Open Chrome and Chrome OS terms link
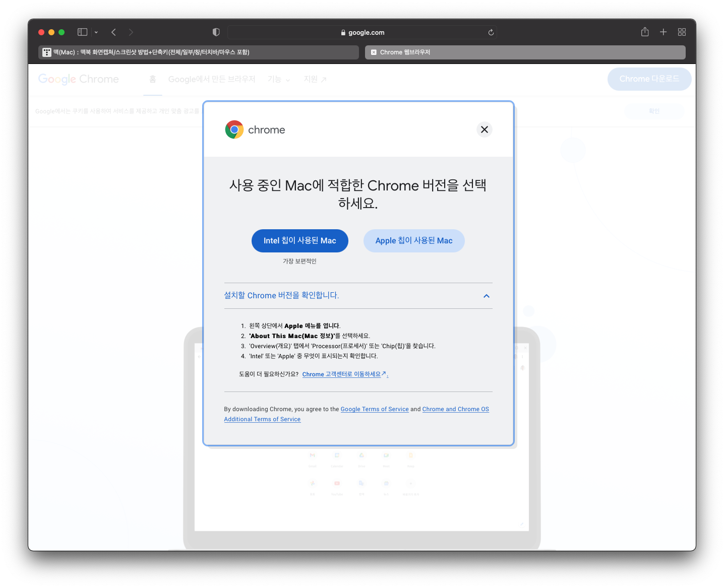The height and width of the screenshot is (588, 724). point(356,414)
